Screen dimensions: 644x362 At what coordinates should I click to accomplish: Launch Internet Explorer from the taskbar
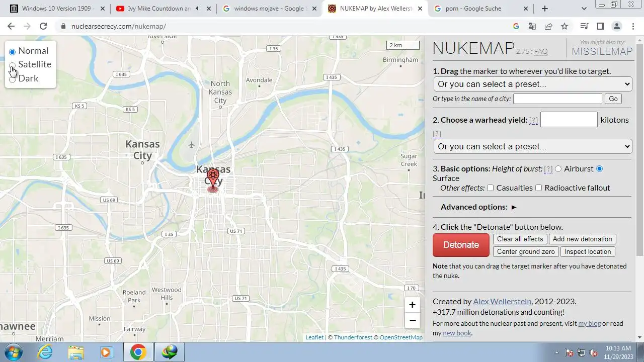click(45, 352)
